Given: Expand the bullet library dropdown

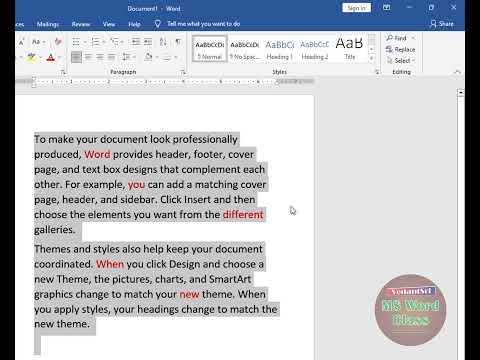Looking at the screenshot, I should pyautogui.click(x=85, y=42).
